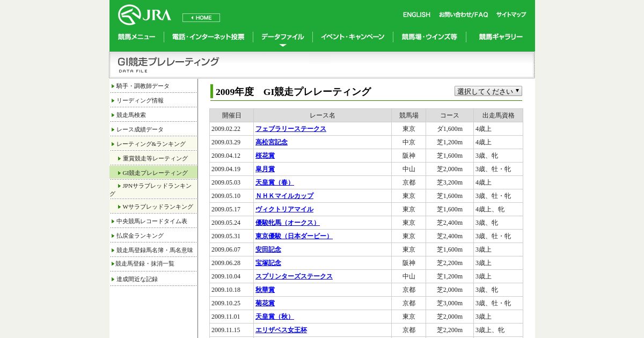Open 優駿牝馬（オークス） race link
This screenshot has height=338, width=644.
(x=288, y=223)
